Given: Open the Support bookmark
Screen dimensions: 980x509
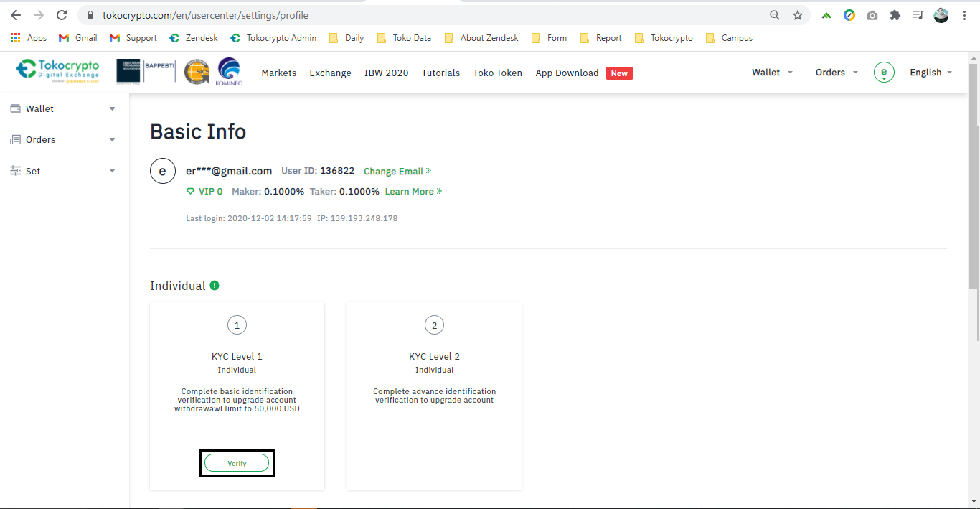Looking at the screenshot, I should click(133, 38).
